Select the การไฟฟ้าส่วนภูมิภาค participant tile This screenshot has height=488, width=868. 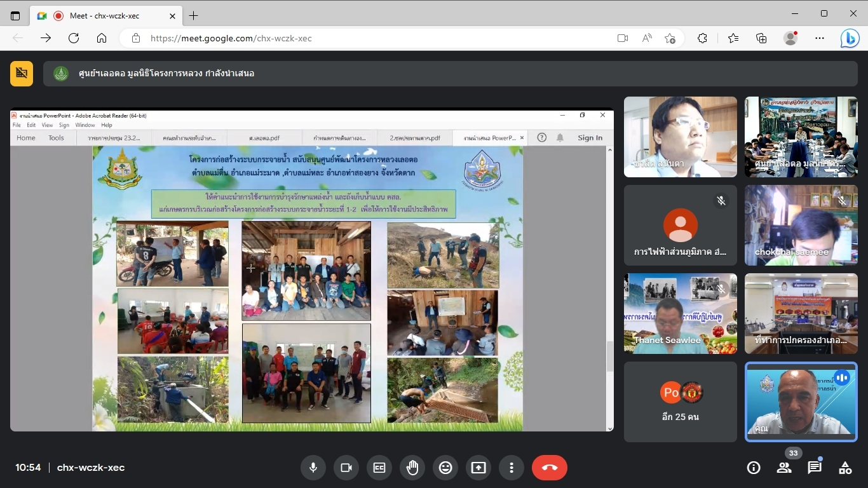click(x=681, y=225)
